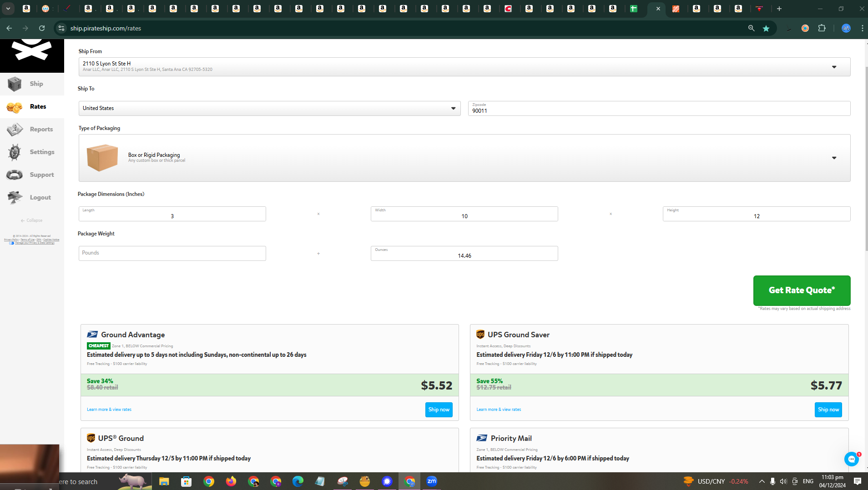Click the browser forward arrow
Image resolution: width=868 pixels, height=490 pixels.
coord(25,28)
